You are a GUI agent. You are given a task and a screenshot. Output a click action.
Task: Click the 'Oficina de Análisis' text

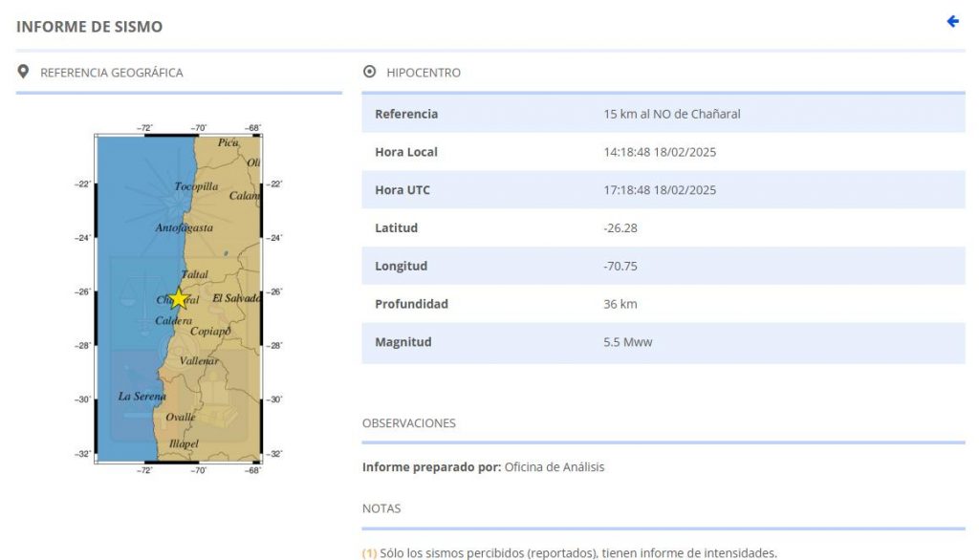554,467
